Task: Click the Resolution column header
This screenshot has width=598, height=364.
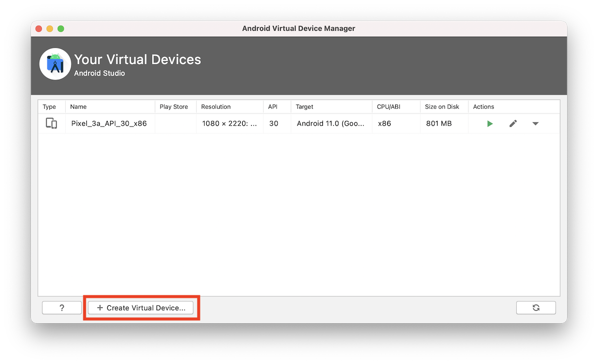Action: click(x=230, y=107)
